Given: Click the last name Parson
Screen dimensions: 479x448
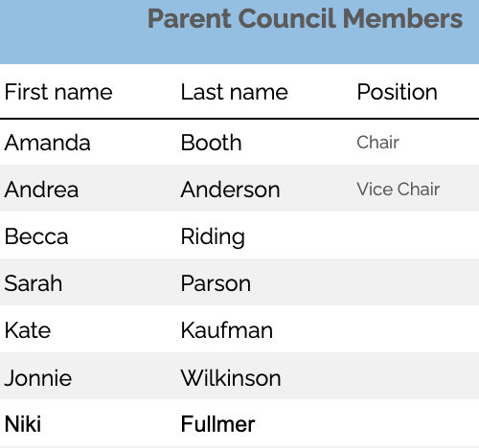Looking at the screenshot, I should point(216,283).
